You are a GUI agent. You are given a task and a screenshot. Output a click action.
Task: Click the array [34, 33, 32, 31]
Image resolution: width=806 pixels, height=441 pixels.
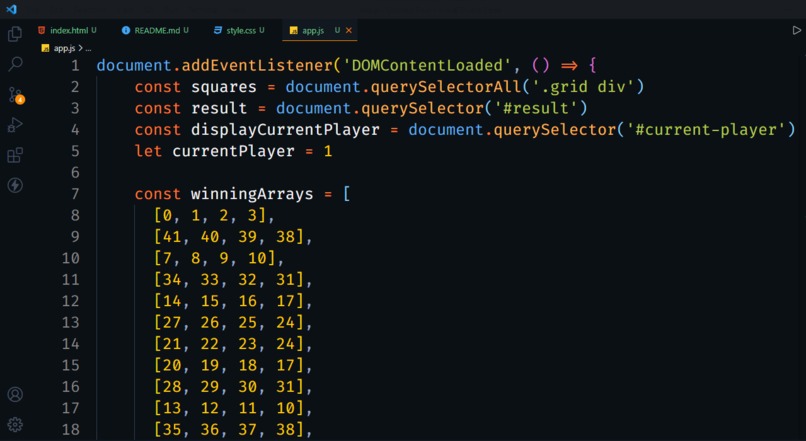click(229, 280)
